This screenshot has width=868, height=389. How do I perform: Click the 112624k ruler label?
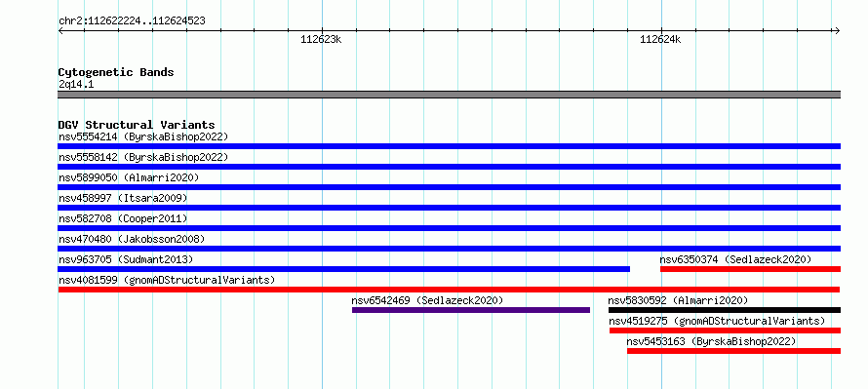[660, 39]
